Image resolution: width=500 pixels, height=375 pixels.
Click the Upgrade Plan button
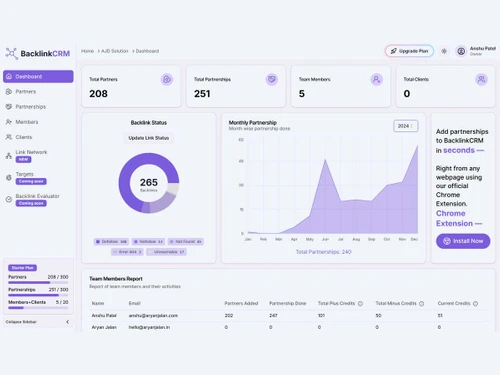409,51
